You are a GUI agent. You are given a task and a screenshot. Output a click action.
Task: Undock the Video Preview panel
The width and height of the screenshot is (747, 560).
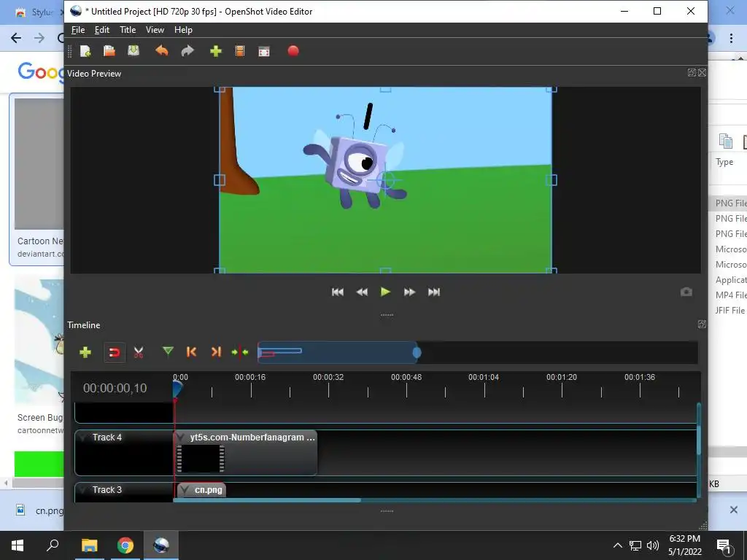[x=692, y=72]
